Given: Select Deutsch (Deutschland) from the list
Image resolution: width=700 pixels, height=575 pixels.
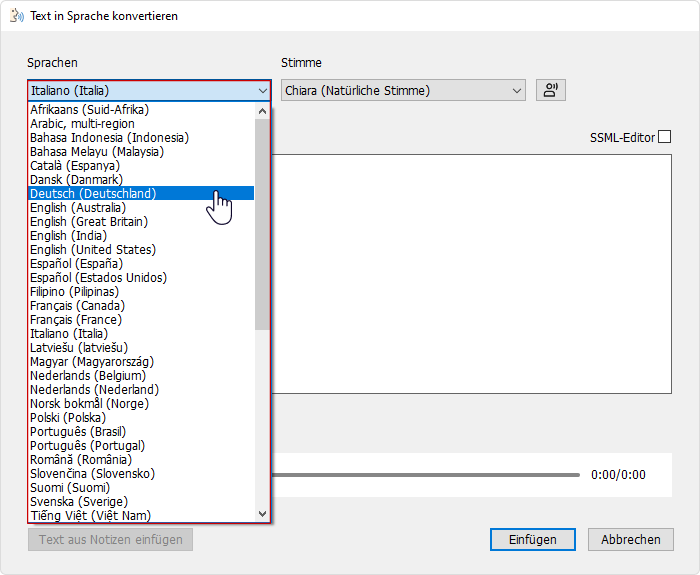Looking at the screenshot, I should coord(93,193).
